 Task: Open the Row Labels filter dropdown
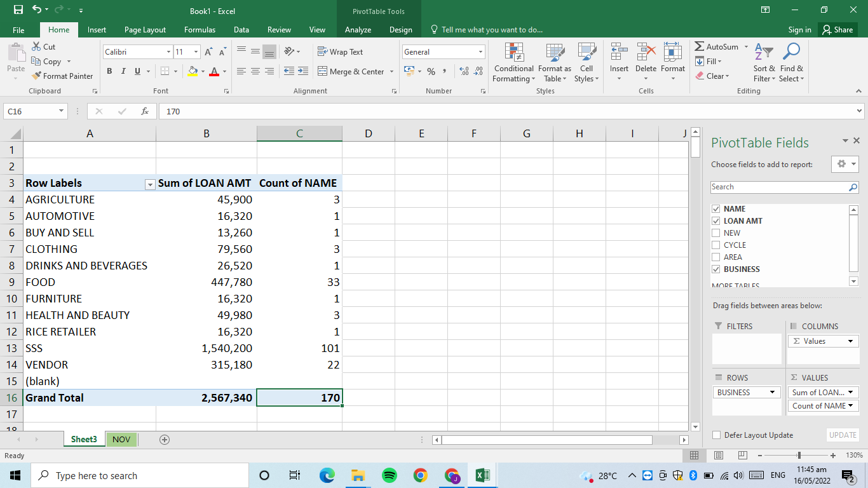coord(150,184)
